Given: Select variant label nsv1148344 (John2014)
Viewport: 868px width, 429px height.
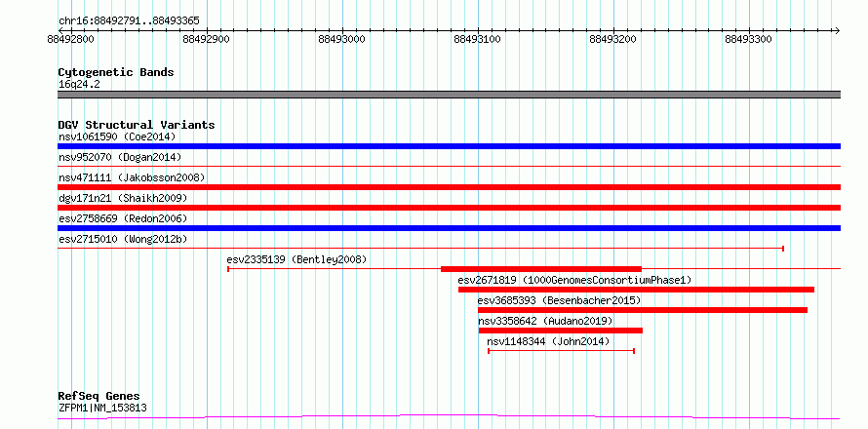Looking at the screenshot, I should (548, 341).
